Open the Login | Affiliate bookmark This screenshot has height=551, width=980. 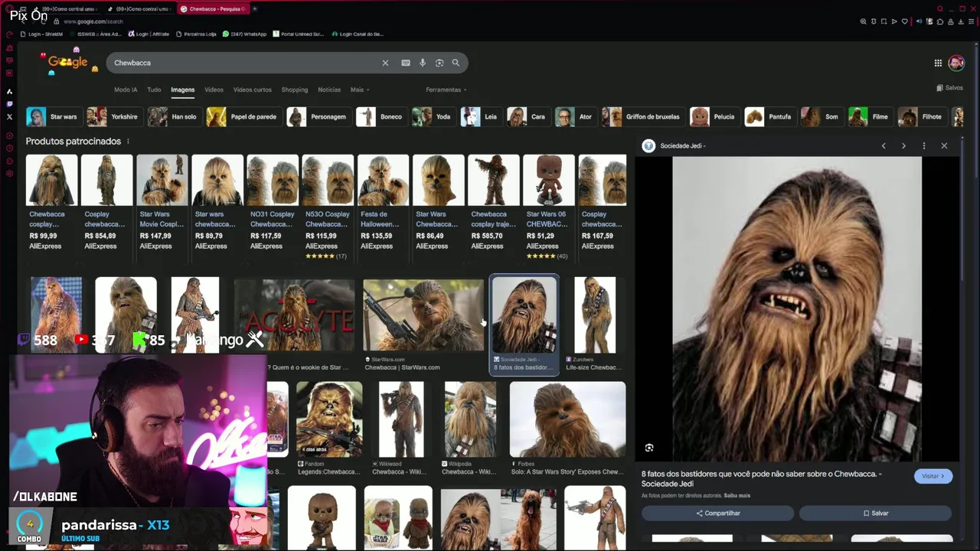coord(149,34)
